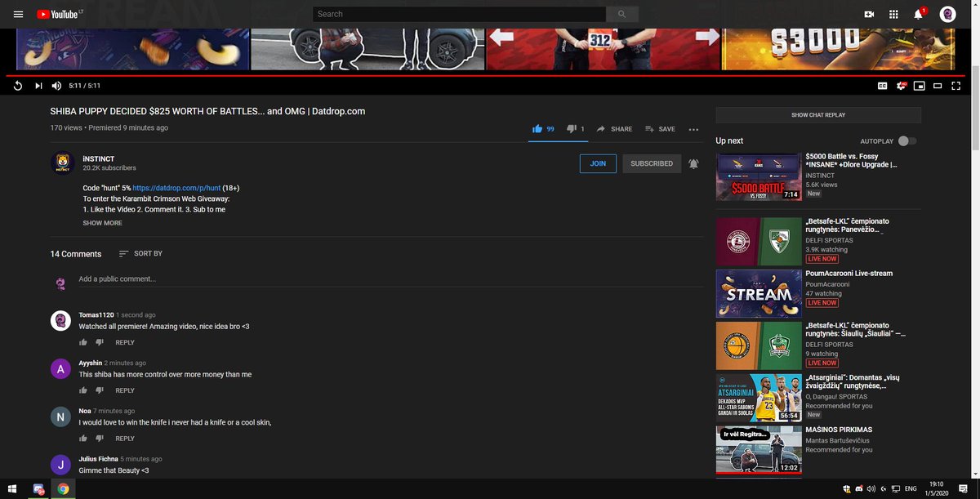
Task: Open player settings gear
Action: [x=901, y=86]
